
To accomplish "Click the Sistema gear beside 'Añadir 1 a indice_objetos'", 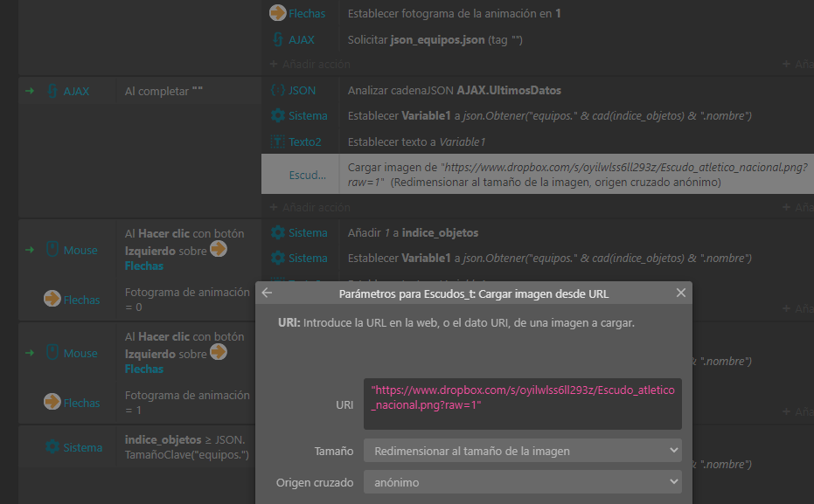I will [x=278, y=233].
